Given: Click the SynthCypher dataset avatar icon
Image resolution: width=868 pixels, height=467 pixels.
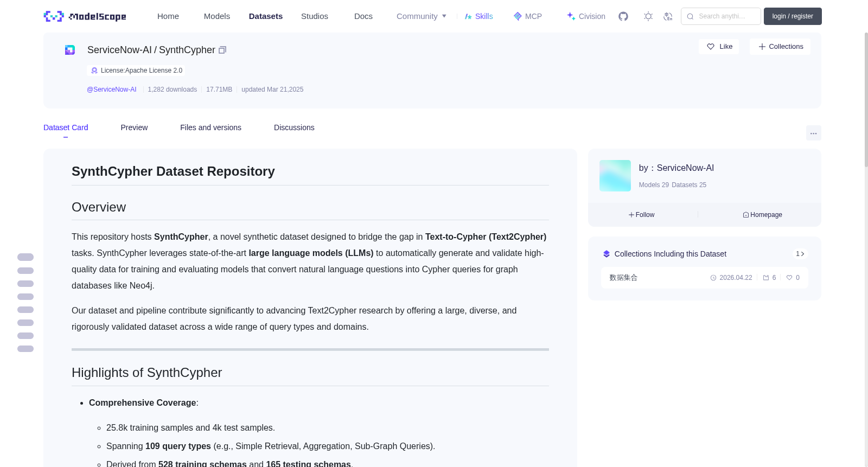Looking at the screenshot, I should coord(70,50).
